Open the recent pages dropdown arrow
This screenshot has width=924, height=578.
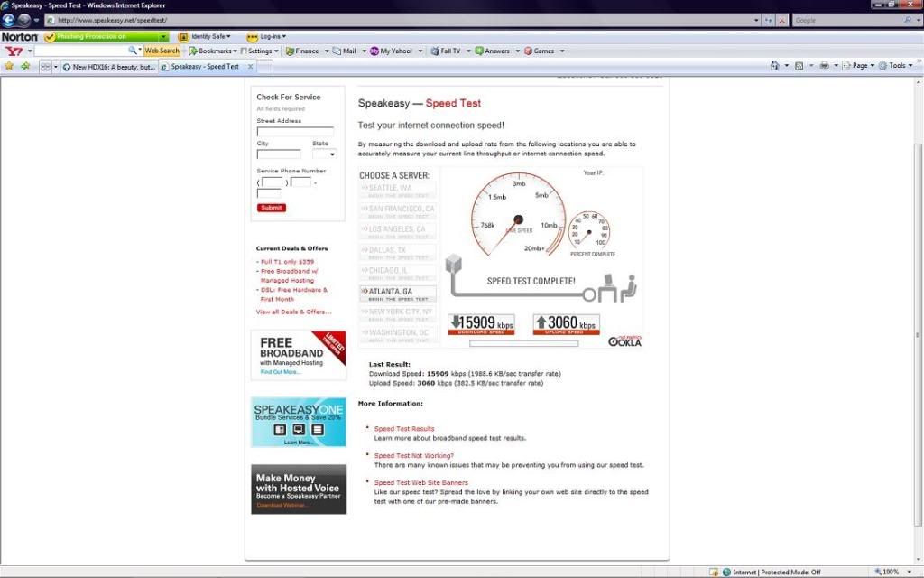pyautogui.click(x=36, y=20)
